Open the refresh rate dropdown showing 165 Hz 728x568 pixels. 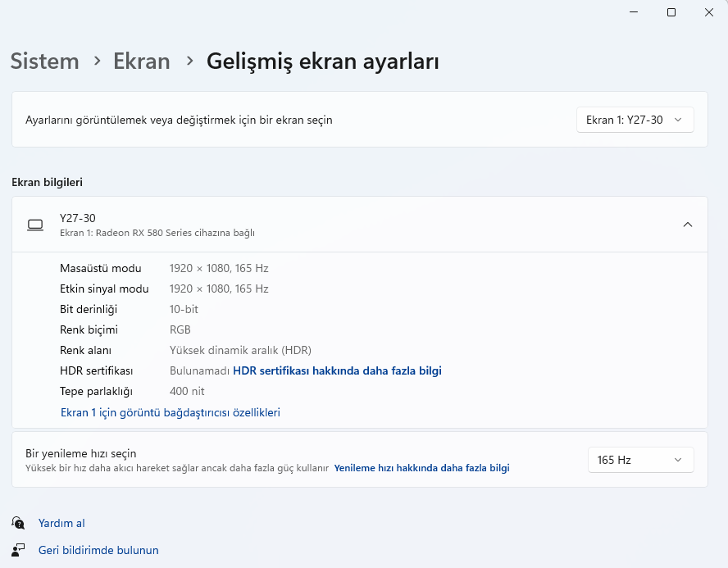[640, 460]
